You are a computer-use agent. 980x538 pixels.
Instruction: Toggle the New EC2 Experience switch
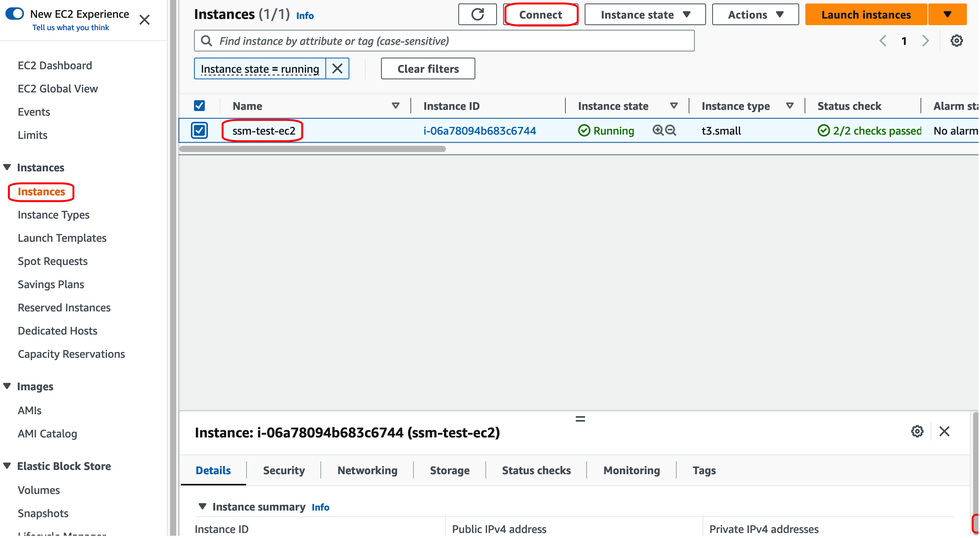click(x=15, y=14)
